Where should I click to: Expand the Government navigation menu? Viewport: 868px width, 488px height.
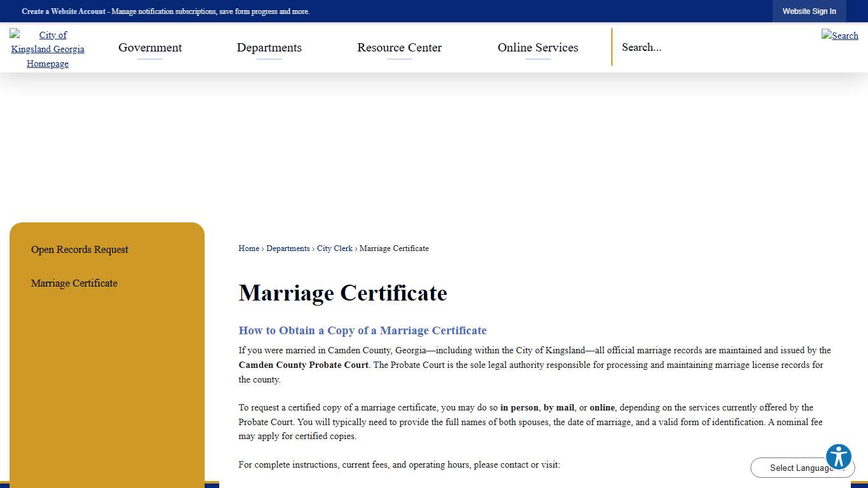point(150,47)
